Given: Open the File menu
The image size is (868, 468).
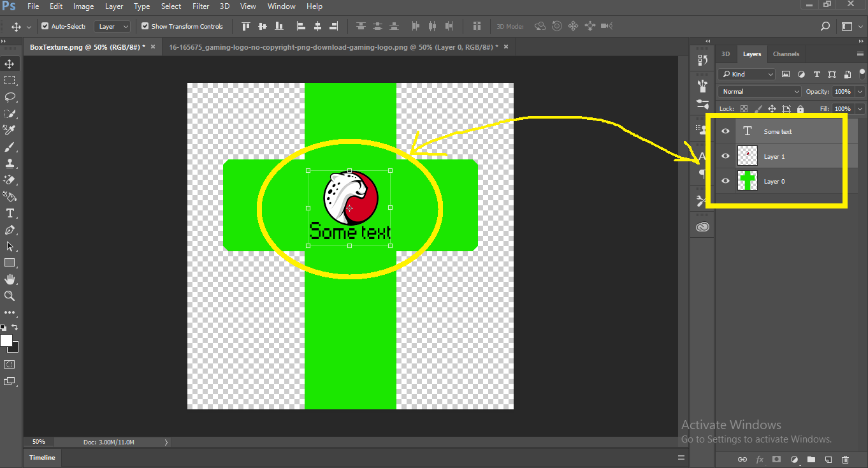Looking at the screenshot, I should 33,6.
